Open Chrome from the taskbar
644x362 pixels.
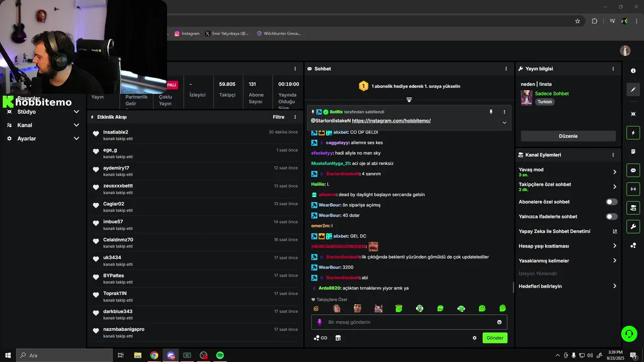[x=154, y=355]
